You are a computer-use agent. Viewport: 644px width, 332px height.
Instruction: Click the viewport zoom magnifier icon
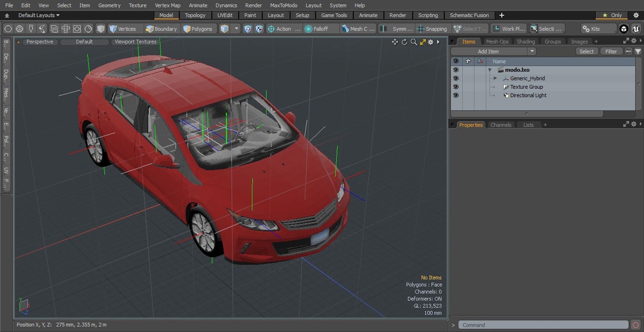tap(414, 42)
